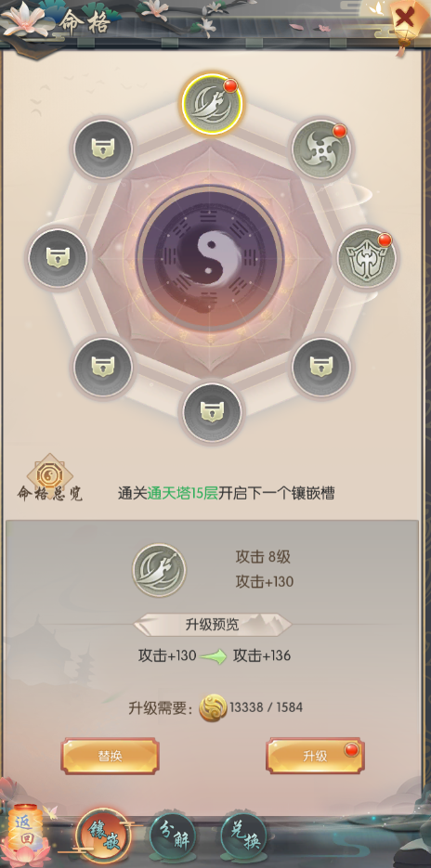Select the shuriken rune slot
Viewport: 431px width, 868px height.
coord(320,149)
